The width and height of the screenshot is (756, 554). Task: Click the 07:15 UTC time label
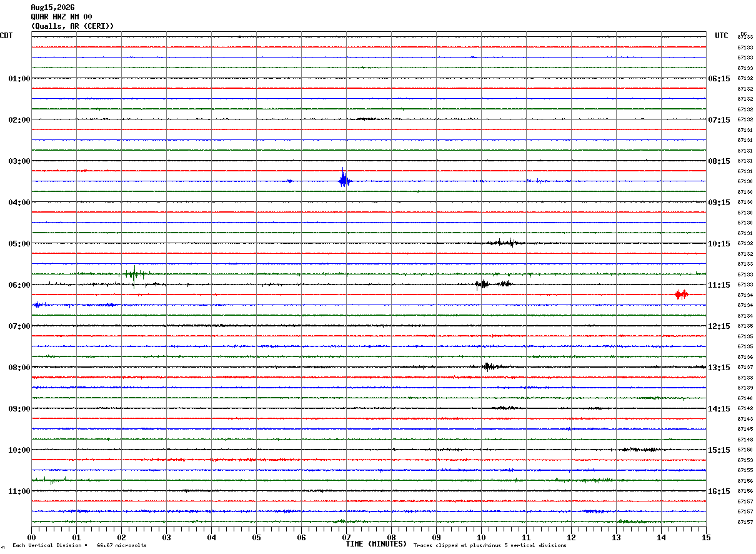point(719,120)
